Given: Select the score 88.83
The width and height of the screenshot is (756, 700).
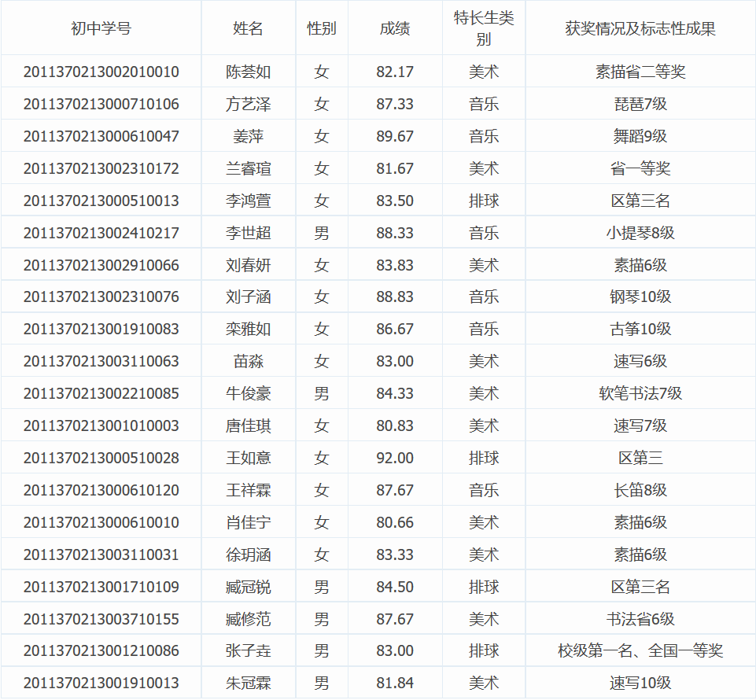Looking at the screenshot, I should point(394,297).
